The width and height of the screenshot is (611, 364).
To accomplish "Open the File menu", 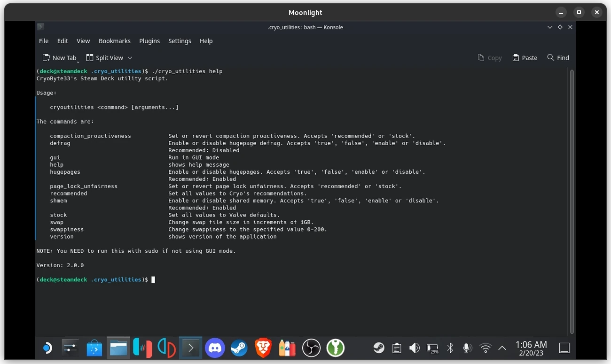I will coord(44,41).
